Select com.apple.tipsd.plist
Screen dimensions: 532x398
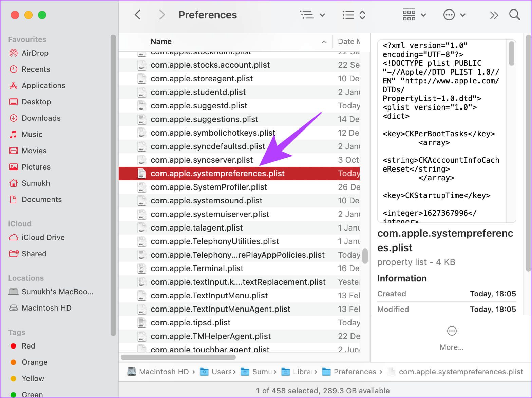[x=239, y=322]
